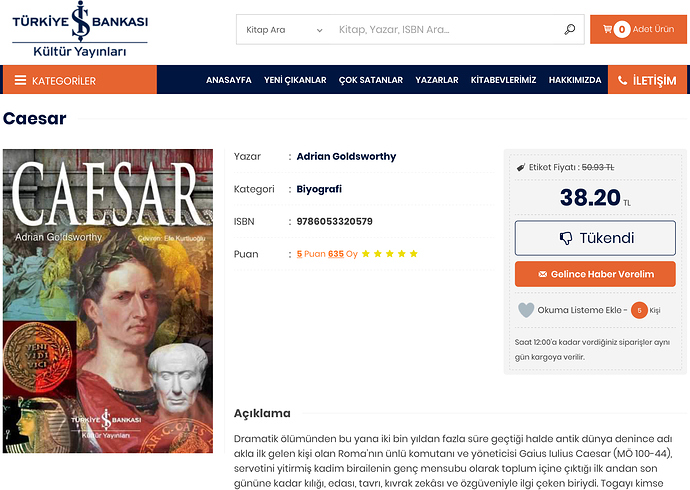The height and width of the screenshot is (490, 690).
Task: Focus the book search input field
Action: click(447, 29)
